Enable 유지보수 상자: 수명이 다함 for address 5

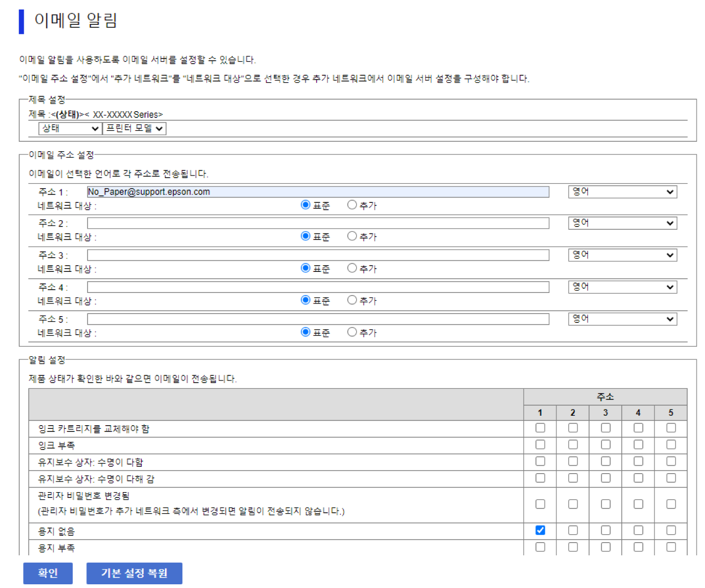(x=671, y=462)
